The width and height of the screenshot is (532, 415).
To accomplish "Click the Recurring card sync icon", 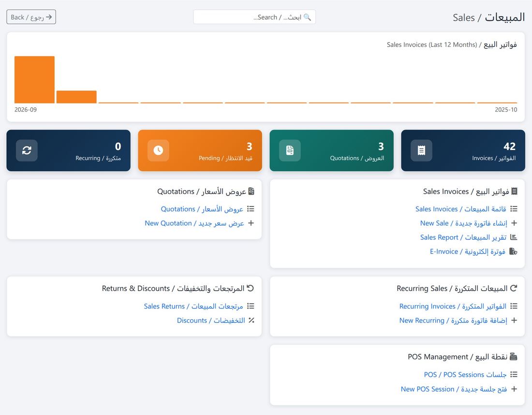I will pos(27,150).
